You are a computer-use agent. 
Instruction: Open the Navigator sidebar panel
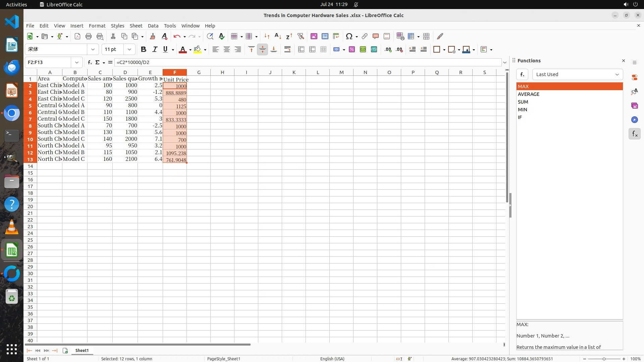coord(634,120)
